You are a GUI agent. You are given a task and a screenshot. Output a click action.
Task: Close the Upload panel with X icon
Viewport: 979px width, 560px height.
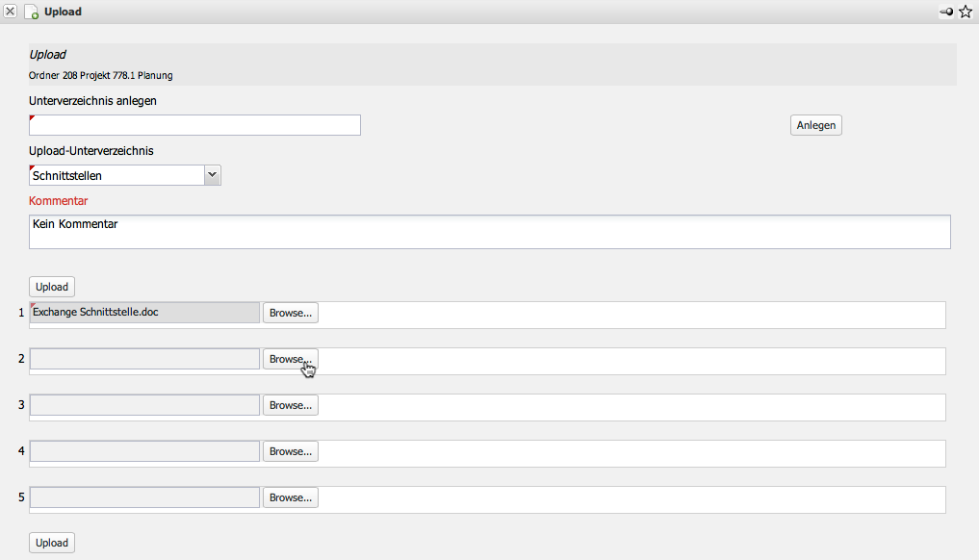pos(11,12)
